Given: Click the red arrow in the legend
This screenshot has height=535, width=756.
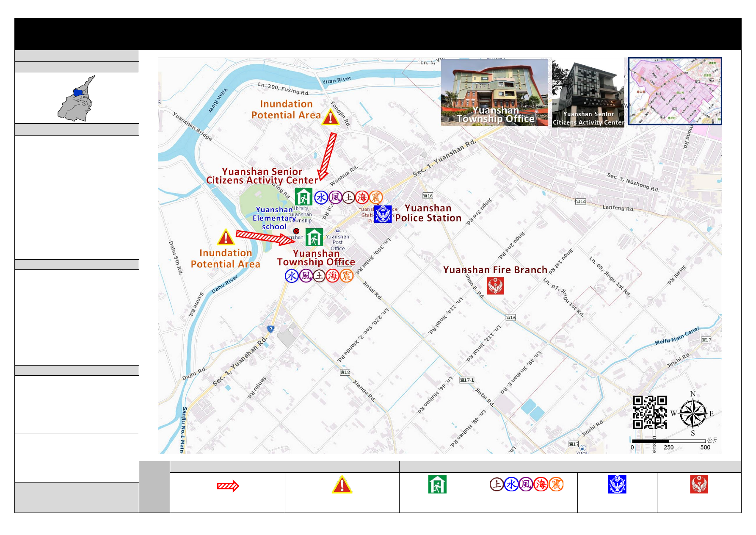Looking at the screenshot, I should pos(228,486).
